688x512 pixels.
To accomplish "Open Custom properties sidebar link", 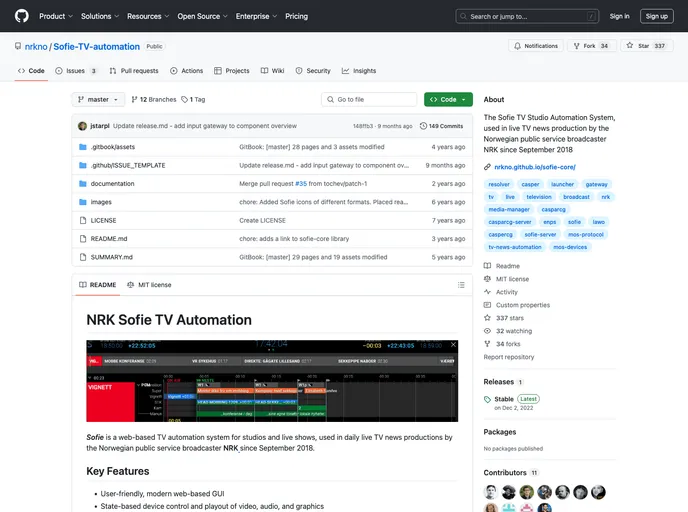I will (x=517, y=305).
